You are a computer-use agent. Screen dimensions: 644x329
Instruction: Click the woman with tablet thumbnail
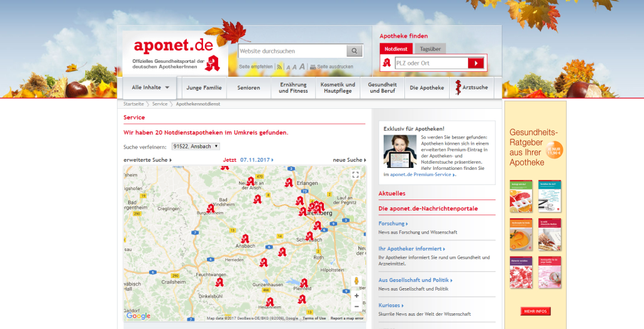point(399,152)
